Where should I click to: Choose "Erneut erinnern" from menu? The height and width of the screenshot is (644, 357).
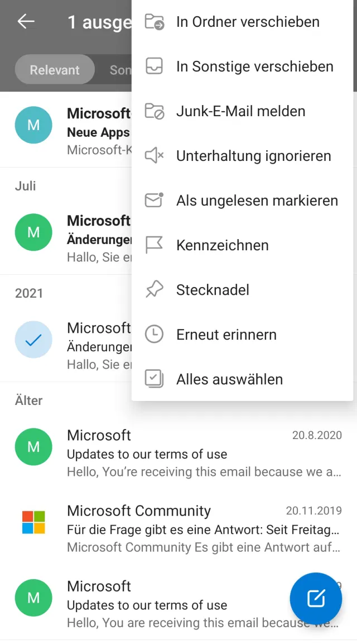(x=226, y=335)
